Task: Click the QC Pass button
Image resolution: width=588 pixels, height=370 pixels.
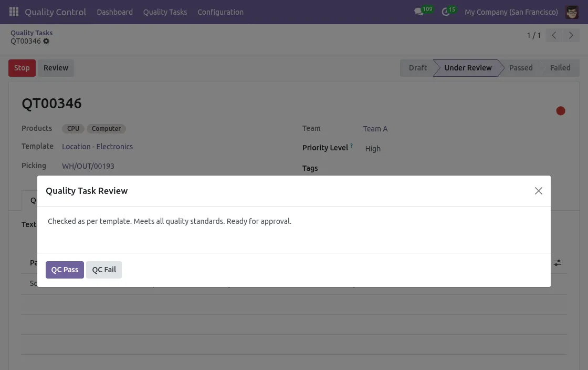Action: click(x=65, y=270)
